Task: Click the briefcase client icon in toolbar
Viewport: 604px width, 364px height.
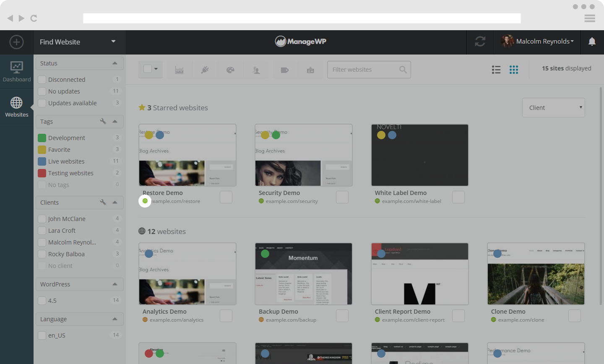Action: coord(310,70)
